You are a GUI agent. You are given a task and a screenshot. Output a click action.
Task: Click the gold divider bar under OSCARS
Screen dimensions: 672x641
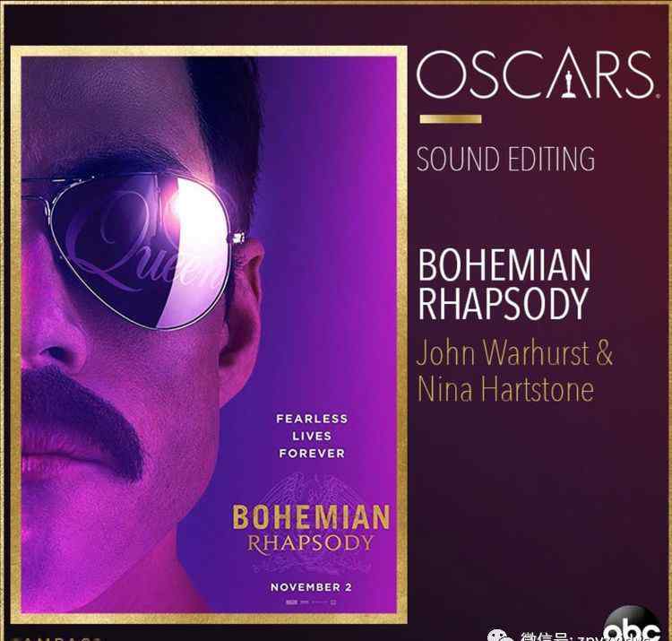451,119
